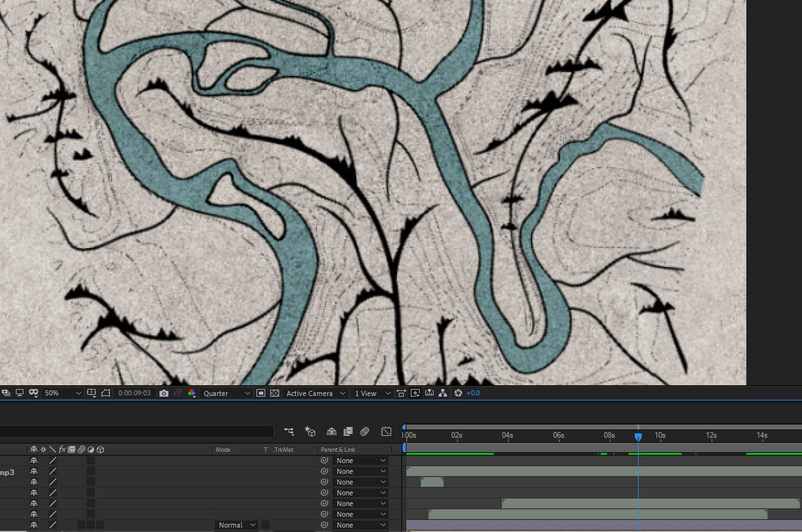Click the parent pick whip on the mp3 layer

pyautogui.click(x=324, y=471)
